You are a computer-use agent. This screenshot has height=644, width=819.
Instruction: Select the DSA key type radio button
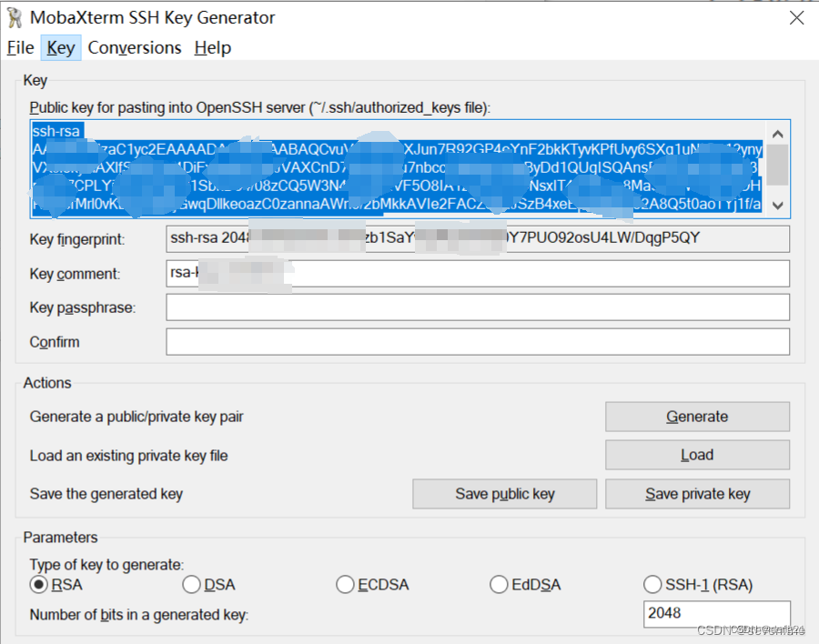tap(191, 585)
